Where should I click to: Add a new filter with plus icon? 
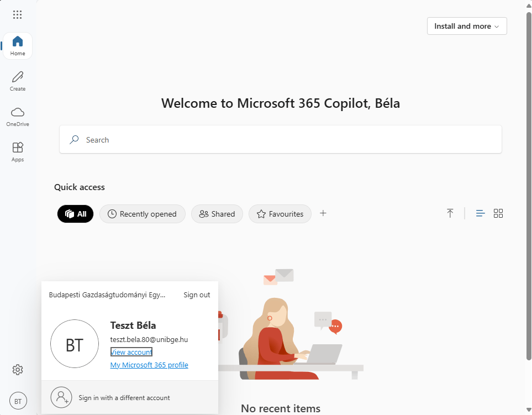tap(323, 213)
